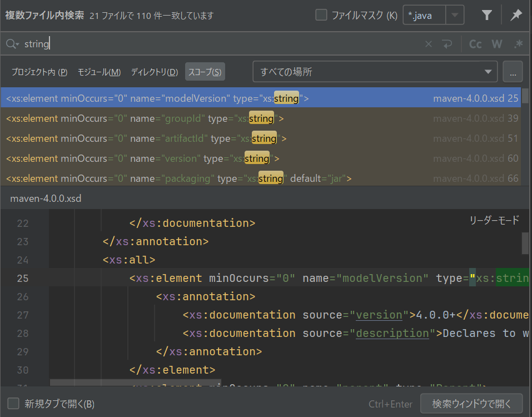Image resolution: width=532 pixels, height=417 pixels.
Task: Click the new line icon in search field
Action: 447,44
